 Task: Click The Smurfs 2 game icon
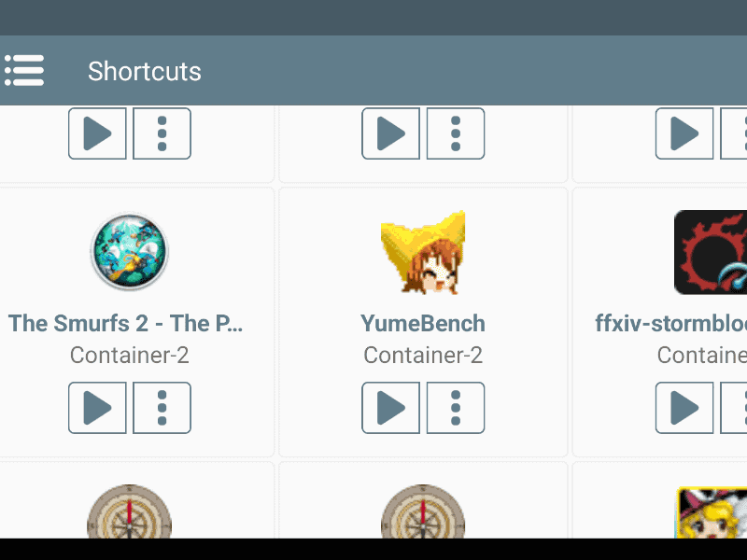(129, 252)
